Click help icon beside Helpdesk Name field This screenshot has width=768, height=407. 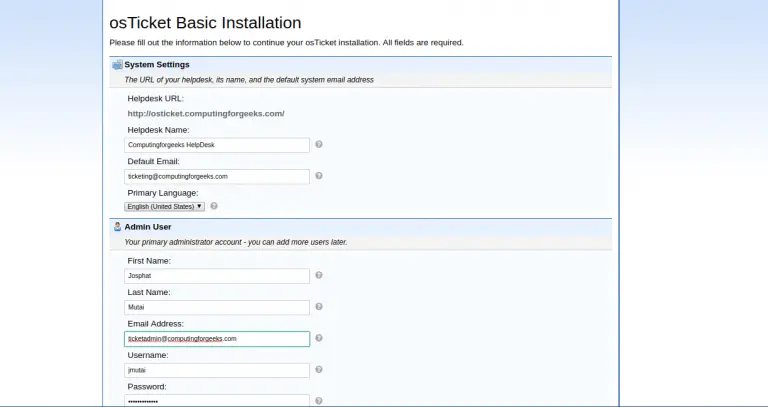click(319, 144)
